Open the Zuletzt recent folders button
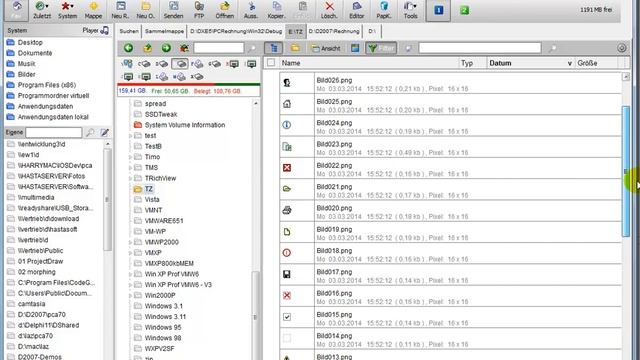The height and width of the screenshot is (360, 640). coord(42,10)
